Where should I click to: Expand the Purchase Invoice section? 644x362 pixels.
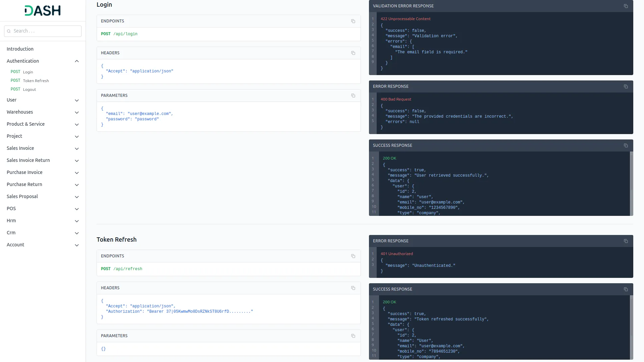(x=43, y=172)
